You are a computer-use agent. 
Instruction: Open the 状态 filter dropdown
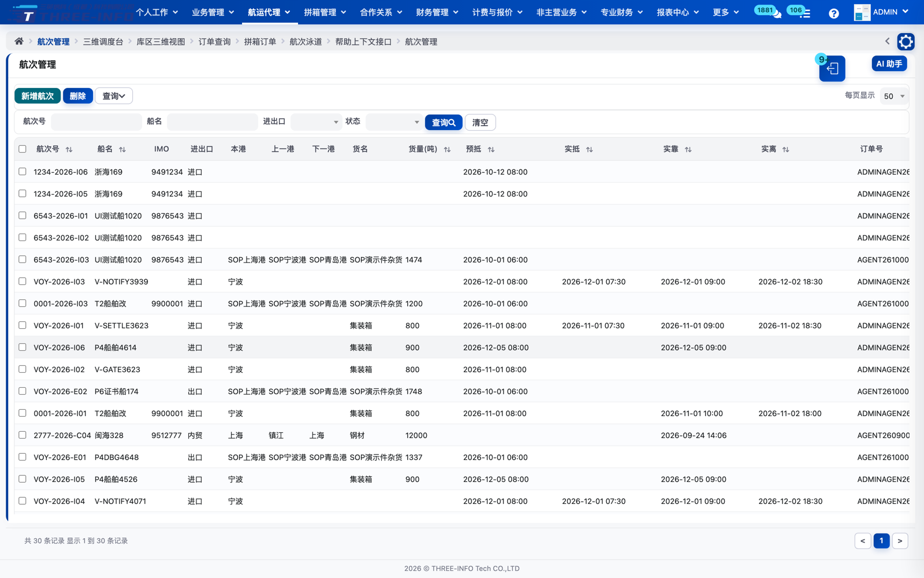coord(394,122)
